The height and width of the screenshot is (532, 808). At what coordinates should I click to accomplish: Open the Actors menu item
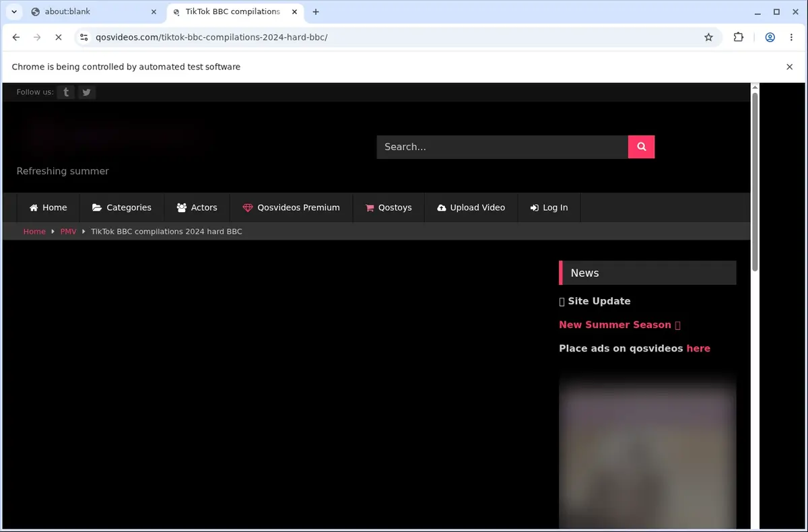tap(197, 207)
